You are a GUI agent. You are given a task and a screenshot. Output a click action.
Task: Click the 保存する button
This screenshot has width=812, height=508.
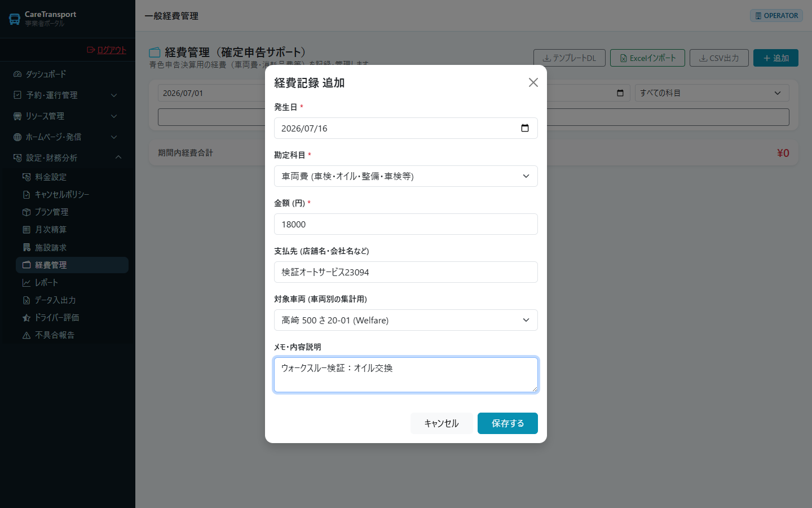pos(507,423)
